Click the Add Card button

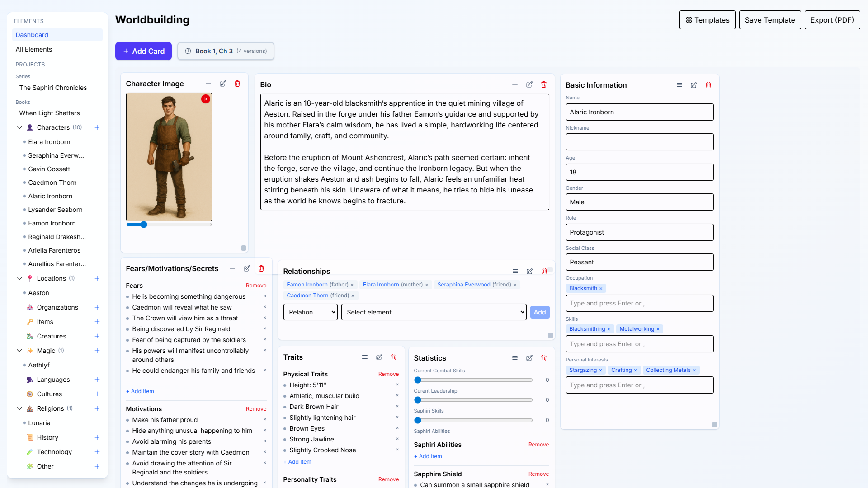[143, 52]
